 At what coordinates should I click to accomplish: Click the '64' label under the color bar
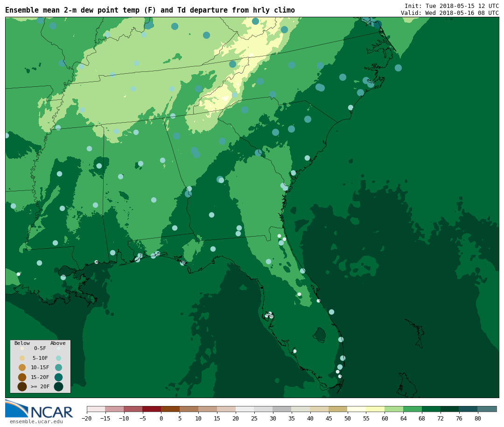pyautogui.click(x=404, y=418)
